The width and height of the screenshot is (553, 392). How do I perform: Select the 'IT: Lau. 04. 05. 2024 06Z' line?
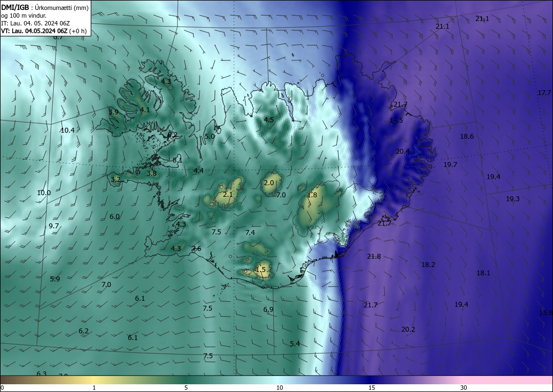click(x=35, y=23)
